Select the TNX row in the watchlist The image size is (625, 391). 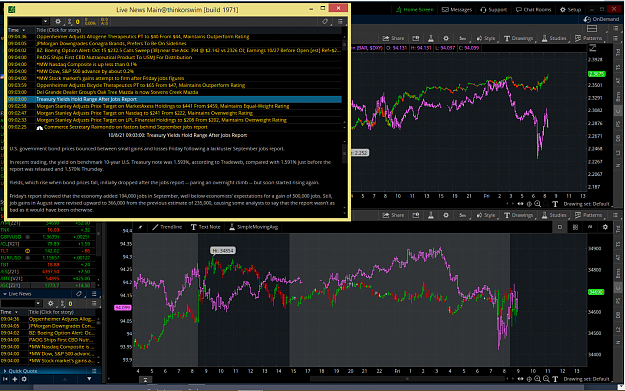tap(47, 230)
